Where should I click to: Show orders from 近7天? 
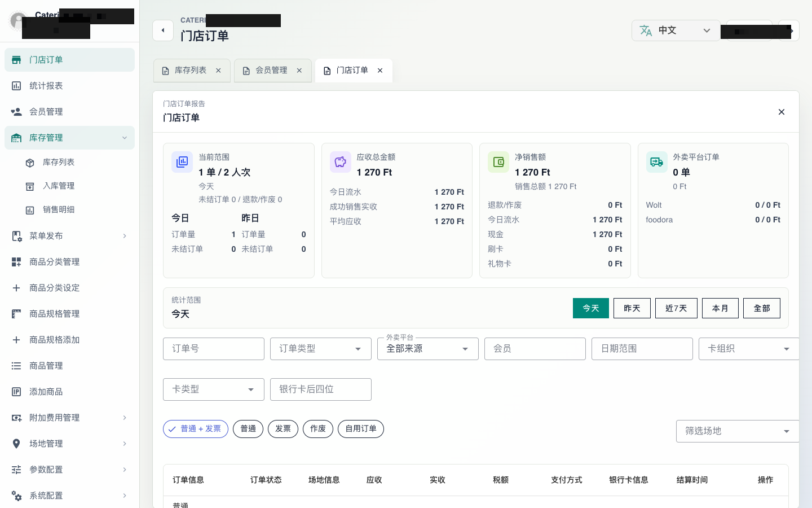pyautogui.click(x=676, y=308)
